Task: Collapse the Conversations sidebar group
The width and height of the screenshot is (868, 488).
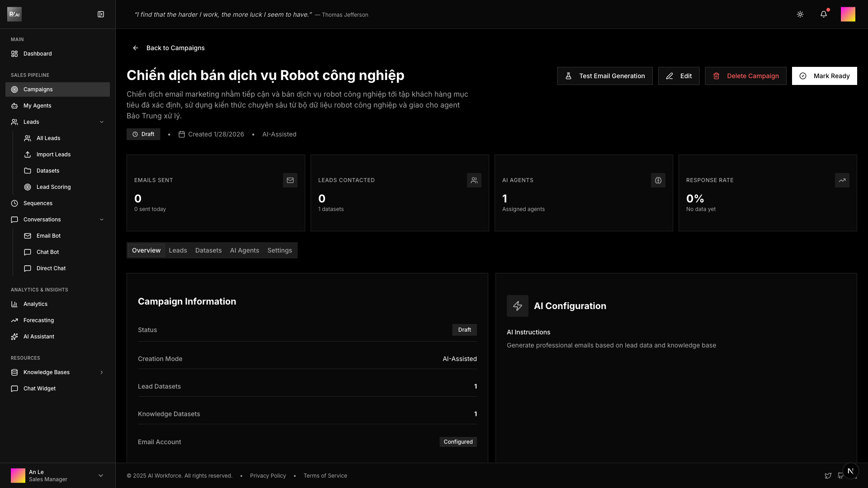Action: click(x=102, y=220)
